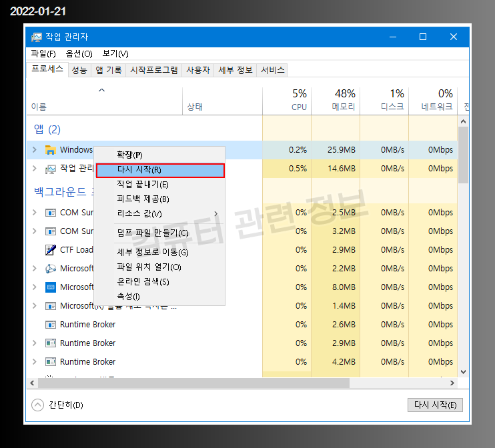Open the 보기(V) menu
495x448 pixels.
coord(115,54)
